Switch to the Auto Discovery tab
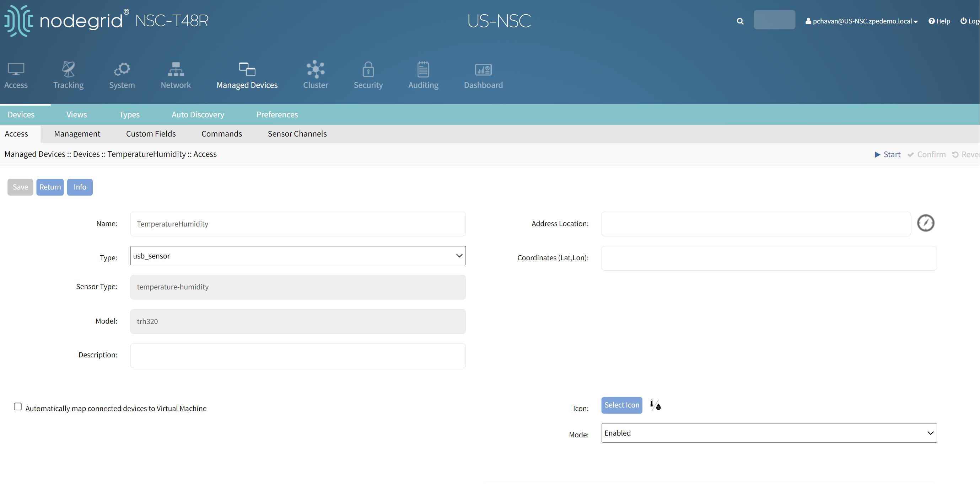This screenshot has height=490, width=980. click(198, 114)
